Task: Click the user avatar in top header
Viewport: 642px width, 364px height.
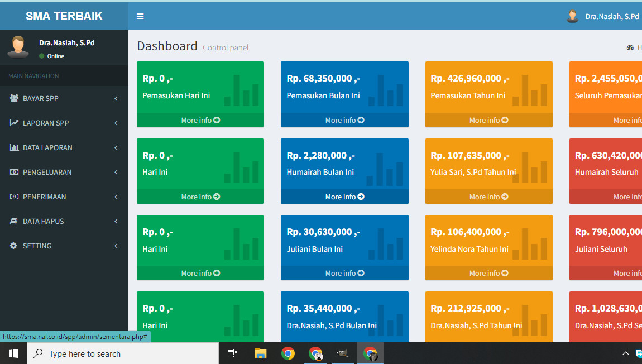Action: pyautogui.click(x=572, y=16)
